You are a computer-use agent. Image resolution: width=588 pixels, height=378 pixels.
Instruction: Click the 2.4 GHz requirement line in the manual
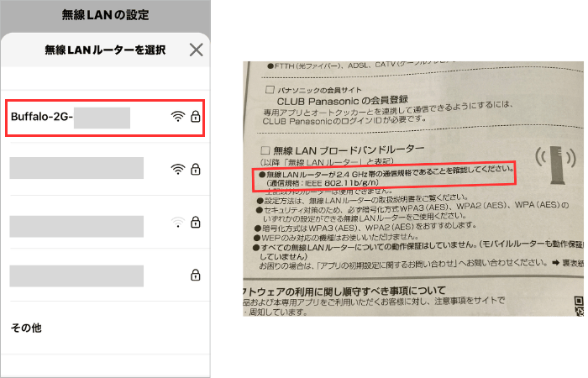pyautogui.click(x=386, y=171)
